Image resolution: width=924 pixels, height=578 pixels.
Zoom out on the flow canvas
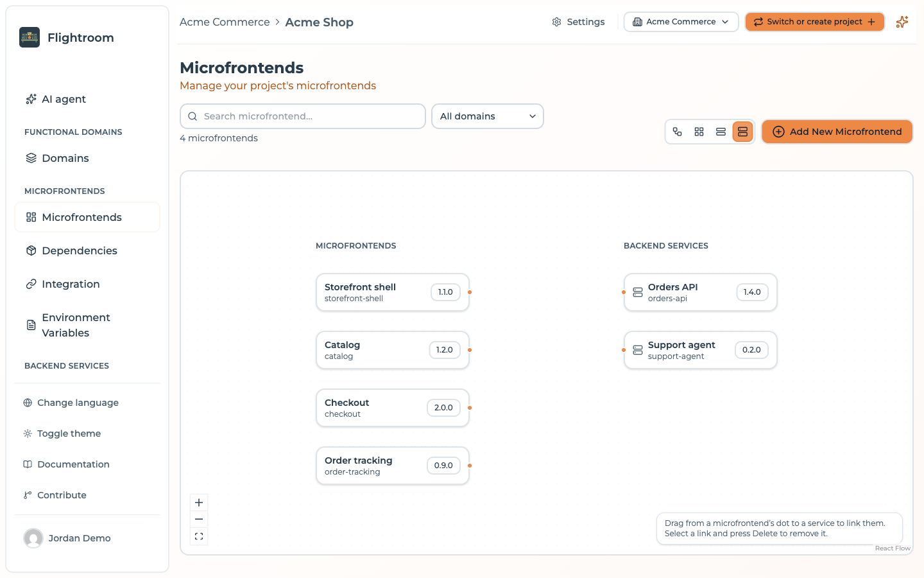[199, 520]
